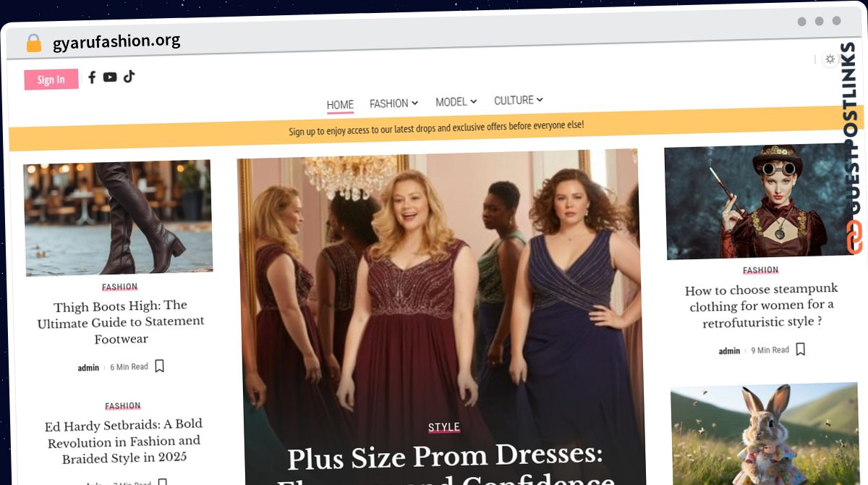
Task: Select the HOME menu item
Action: (x=340, y=105)
